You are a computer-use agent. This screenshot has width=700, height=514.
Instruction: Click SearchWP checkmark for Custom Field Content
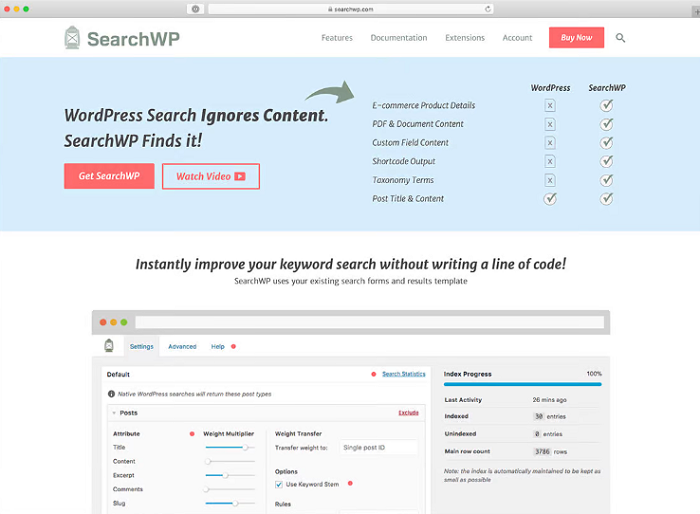(x=606, y=142)
